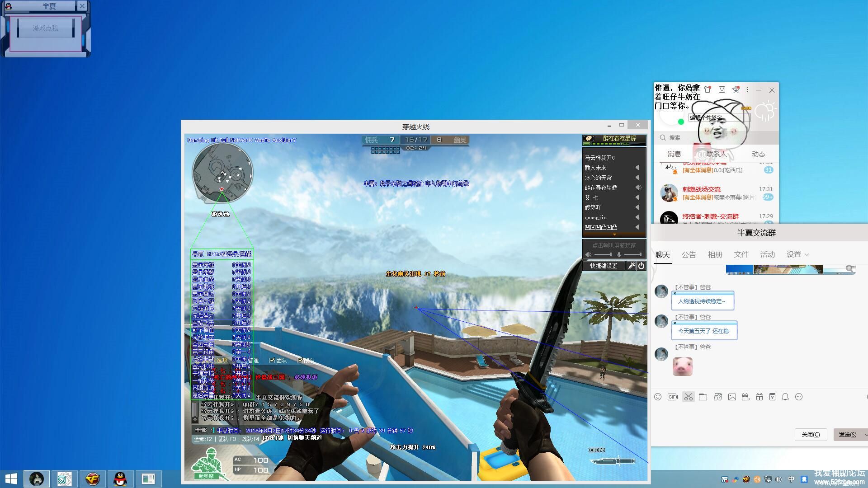Click the pig sticker image in chat
This screenshot has width=868, height=488.
coord(682,366)
